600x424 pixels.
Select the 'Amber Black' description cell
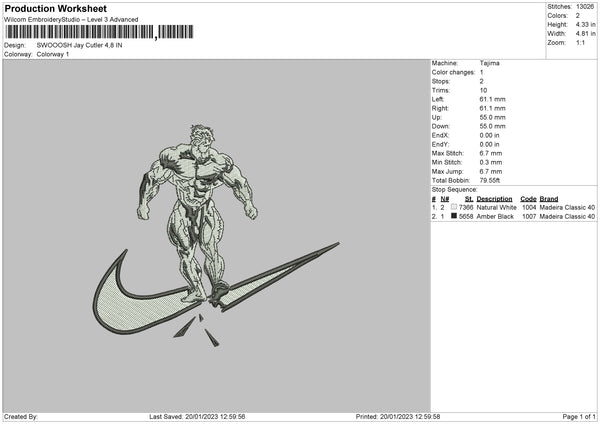coord(495,217)
